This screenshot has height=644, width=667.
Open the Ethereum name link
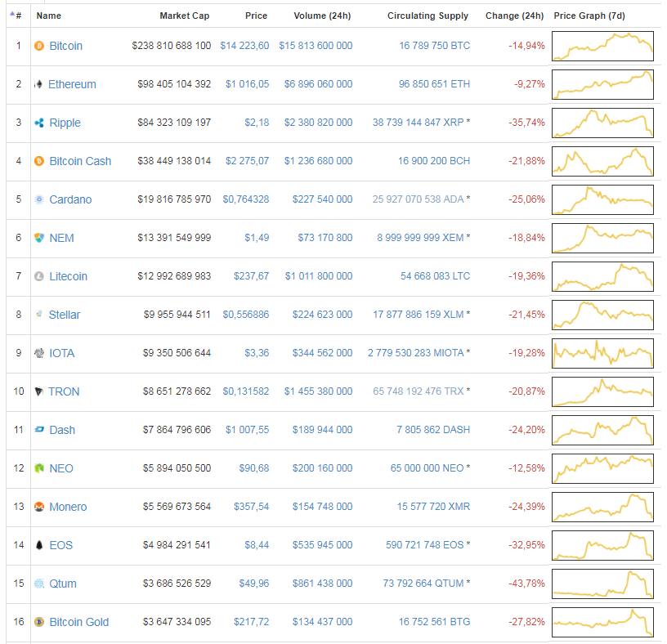72,84
